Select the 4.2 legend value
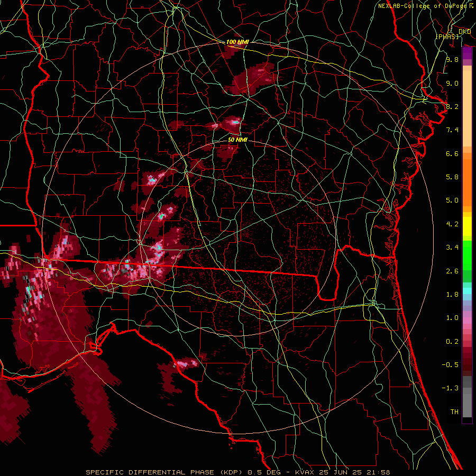Viewport: 476px width, 476px height. 452,224
